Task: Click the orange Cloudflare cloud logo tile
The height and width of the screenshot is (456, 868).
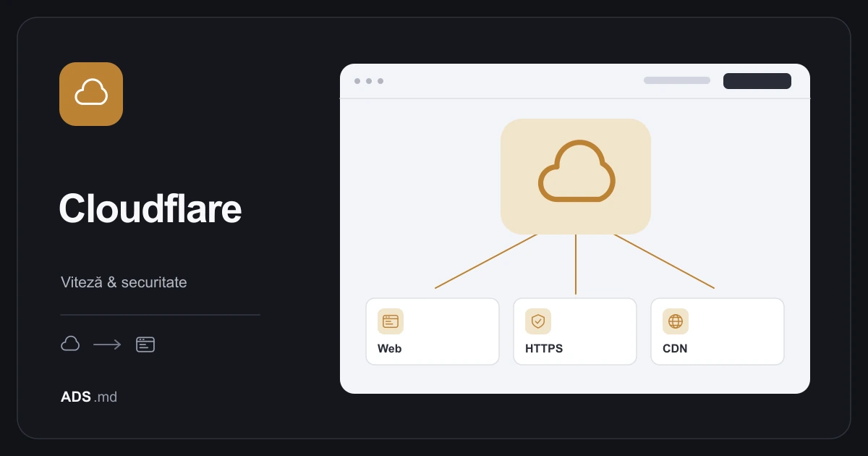Action: 91,94
